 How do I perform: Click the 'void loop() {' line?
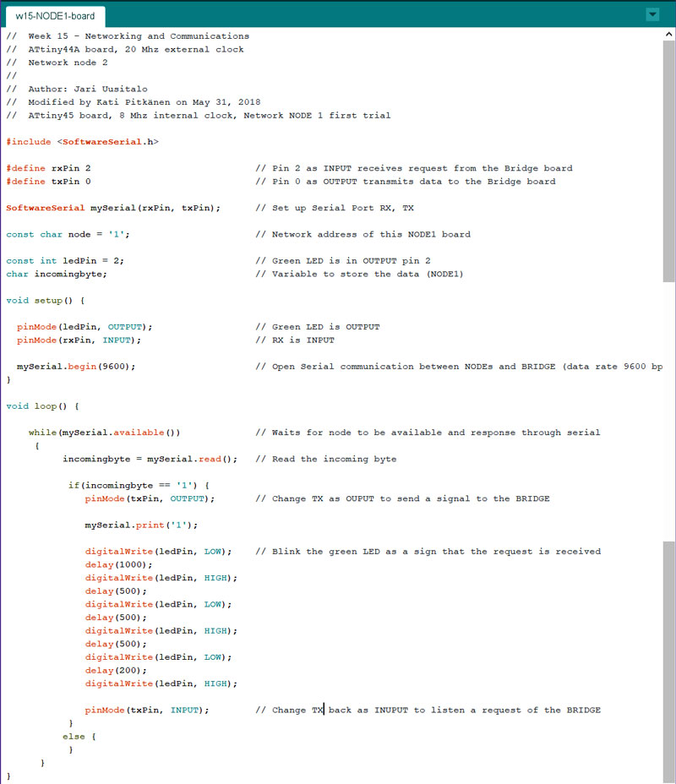pos(42,406)
